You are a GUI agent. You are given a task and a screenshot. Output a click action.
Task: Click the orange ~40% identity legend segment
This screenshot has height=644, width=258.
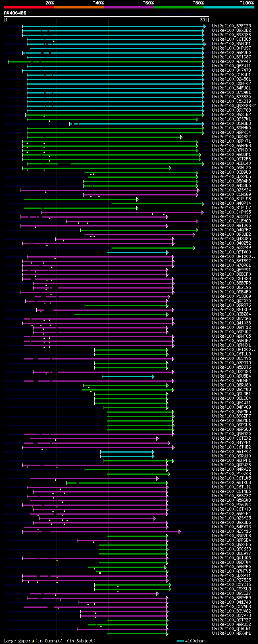(x=79, y=7)
